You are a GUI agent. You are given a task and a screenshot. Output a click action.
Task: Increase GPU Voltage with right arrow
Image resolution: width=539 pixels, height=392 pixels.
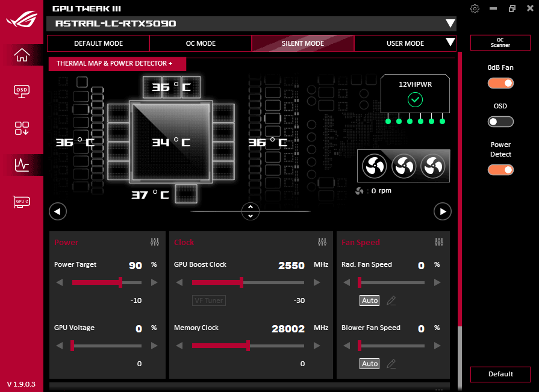point(154,346)
